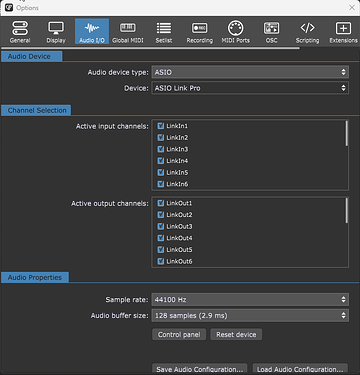Viewport: 360px width, 375px height.
Task: Uncheck the LinkOut1 output channel
Action: [x=161, y=203]
